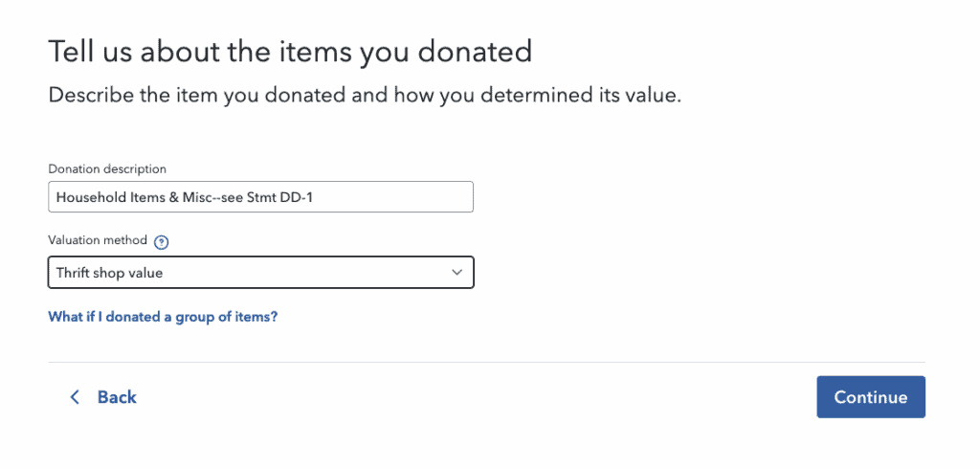Click the 'Valuation method' label text
The width and height of the screenshot is (980, 469).
[x=98, y=242]
